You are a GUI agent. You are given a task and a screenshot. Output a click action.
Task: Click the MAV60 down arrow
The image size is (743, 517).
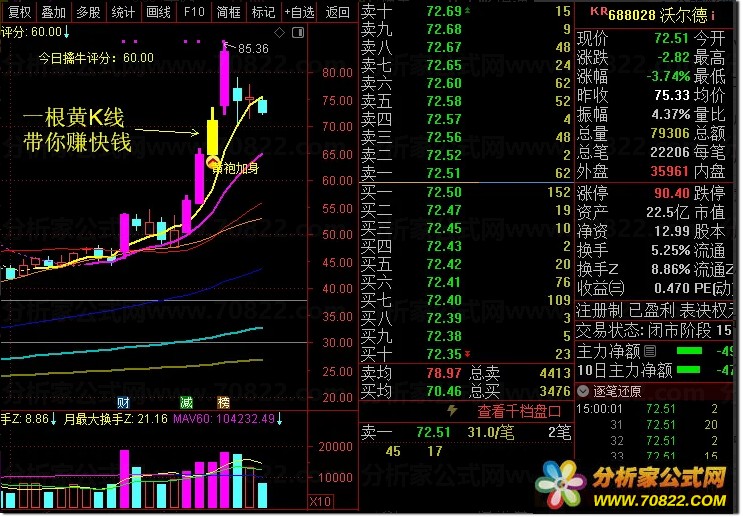[x=280, y=419]
